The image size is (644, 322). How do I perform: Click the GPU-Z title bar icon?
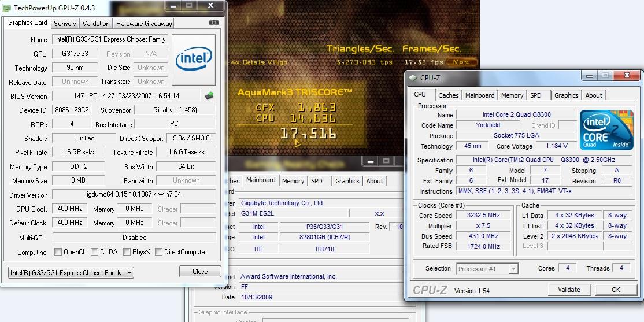tap(6, 8)
